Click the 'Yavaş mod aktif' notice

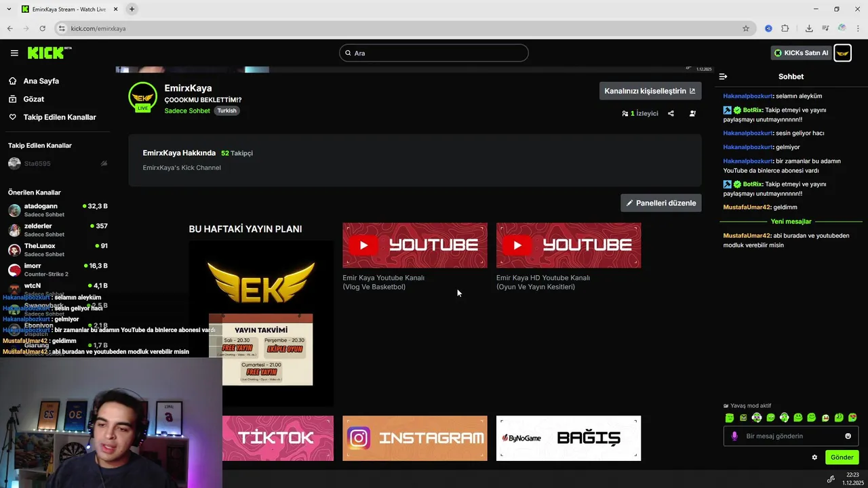[747, 406]
